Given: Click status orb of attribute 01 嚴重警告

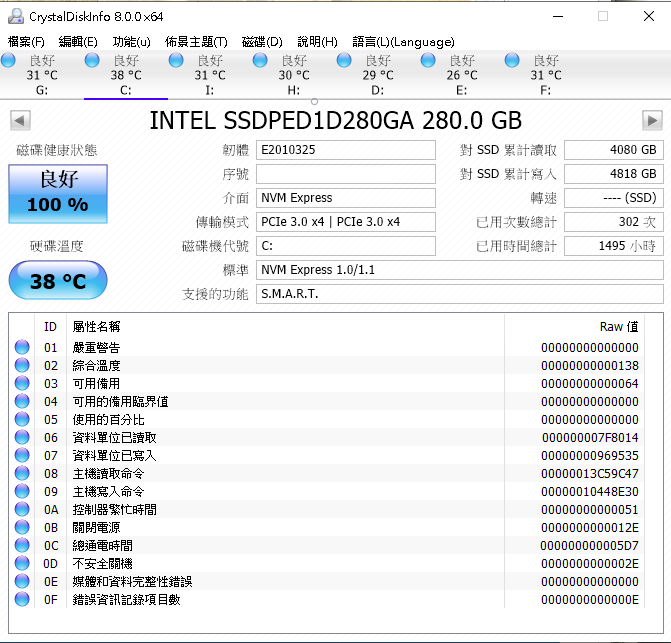Looking at the screenshot, I should pyautogui.click(x=22, y=347).
